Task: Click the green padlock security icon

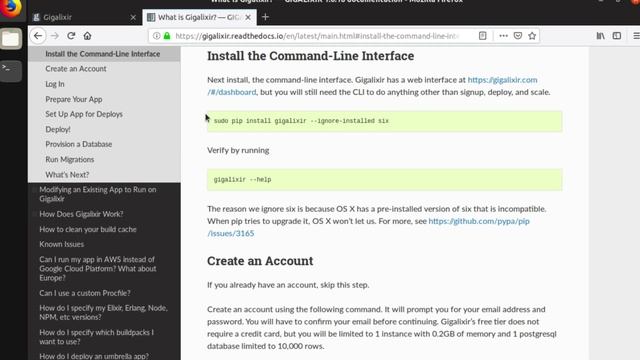Action: coord(167,36)
